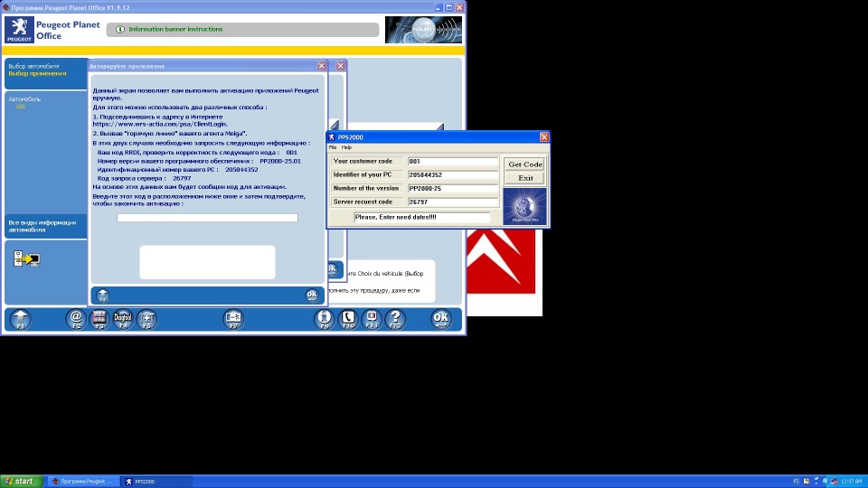Click the globe image in PPS2000 window
This screenshot has width=868, height=488.
(524, 206)
